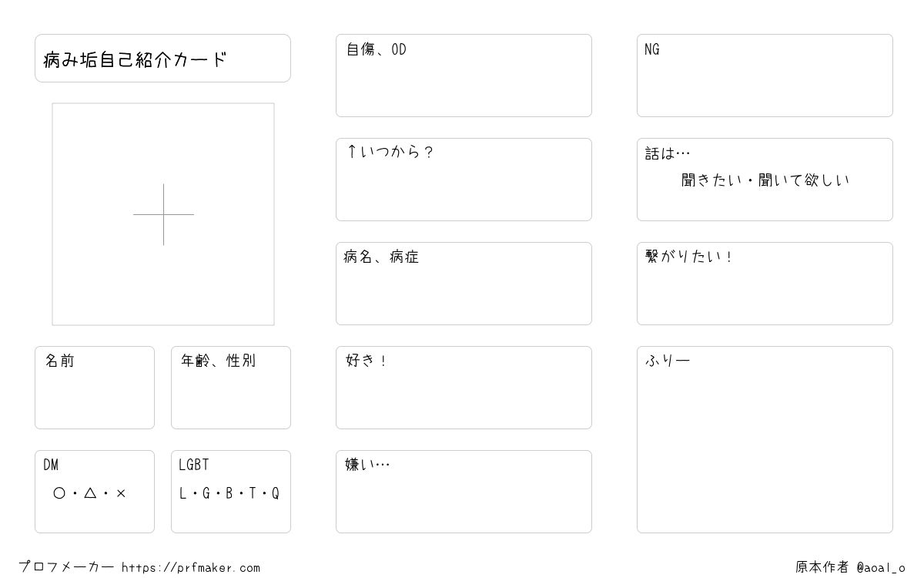Select 聞きたい option in 話は box

pos(711,180)
